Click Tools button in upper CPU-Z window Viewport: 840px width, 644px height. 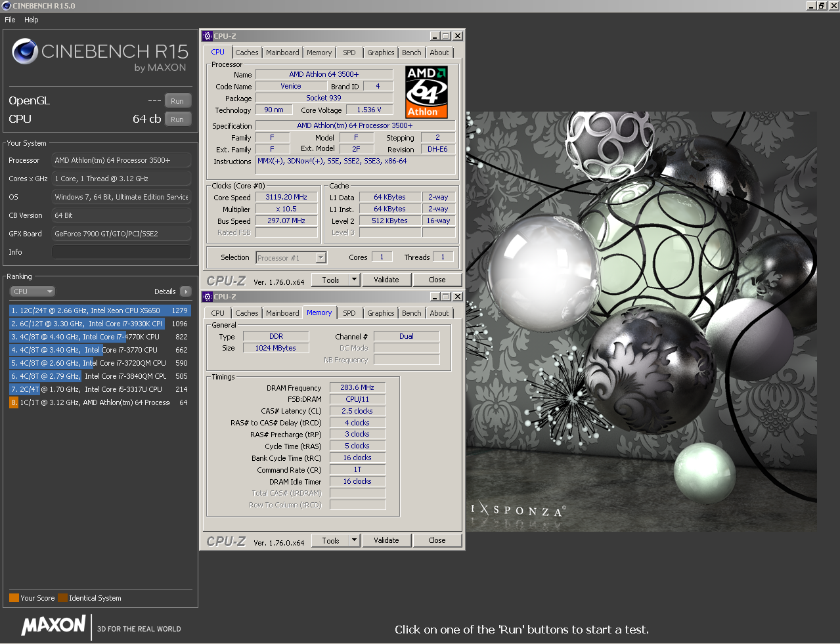[x=330, y=280]
